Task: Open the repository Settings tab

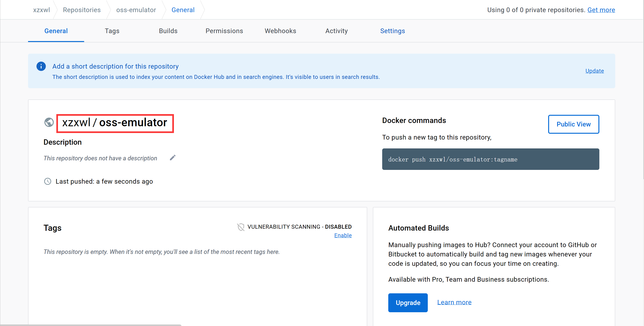Action: point(392,31)
